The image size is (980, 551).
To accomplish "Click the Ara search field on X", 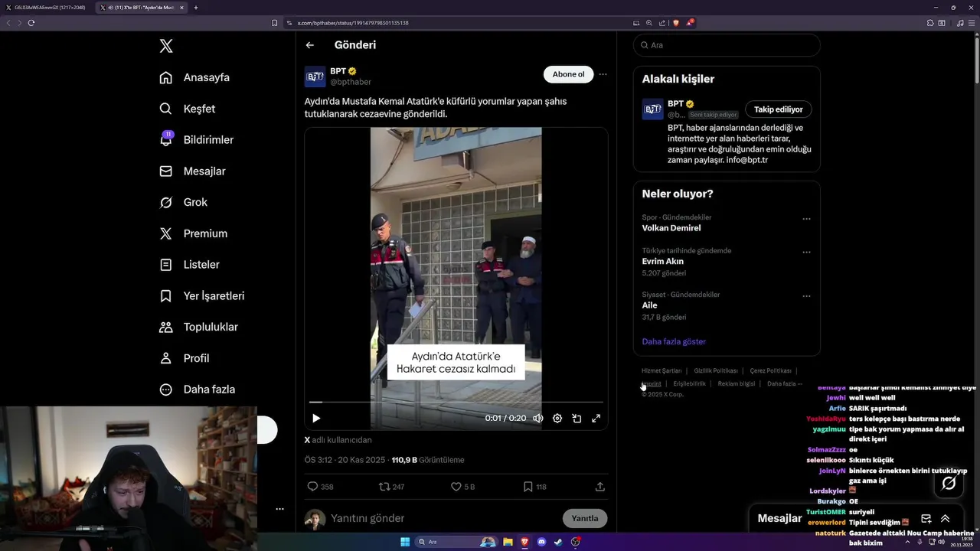I will (x=727, y=45).
